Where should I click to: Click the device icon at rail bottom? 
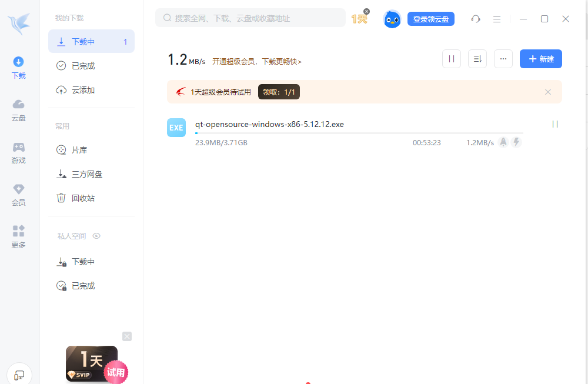(19, 375)
